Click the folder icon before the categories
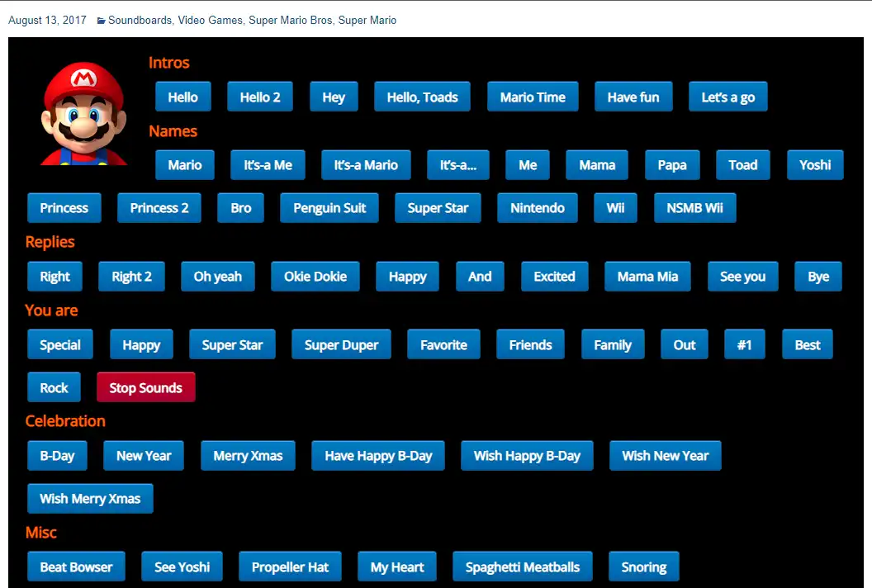Viewport: 872px width, 588px height. [102, 21]
